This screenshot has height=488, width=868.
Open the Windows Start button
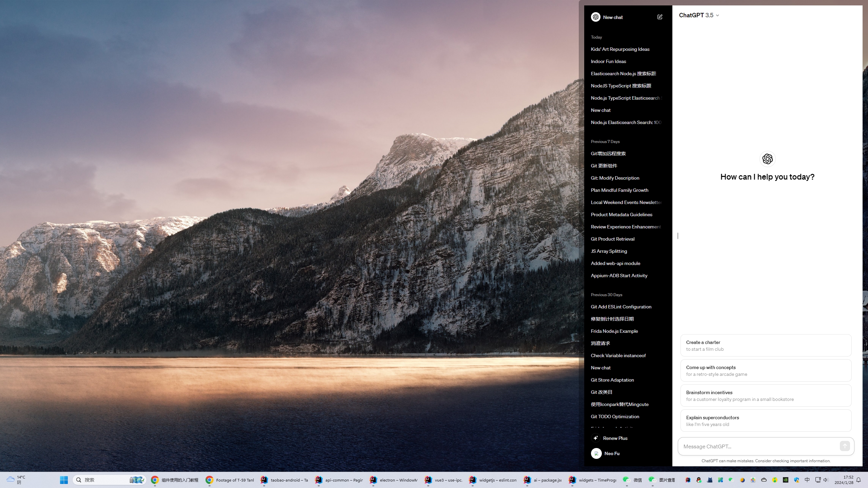point(64,480)
